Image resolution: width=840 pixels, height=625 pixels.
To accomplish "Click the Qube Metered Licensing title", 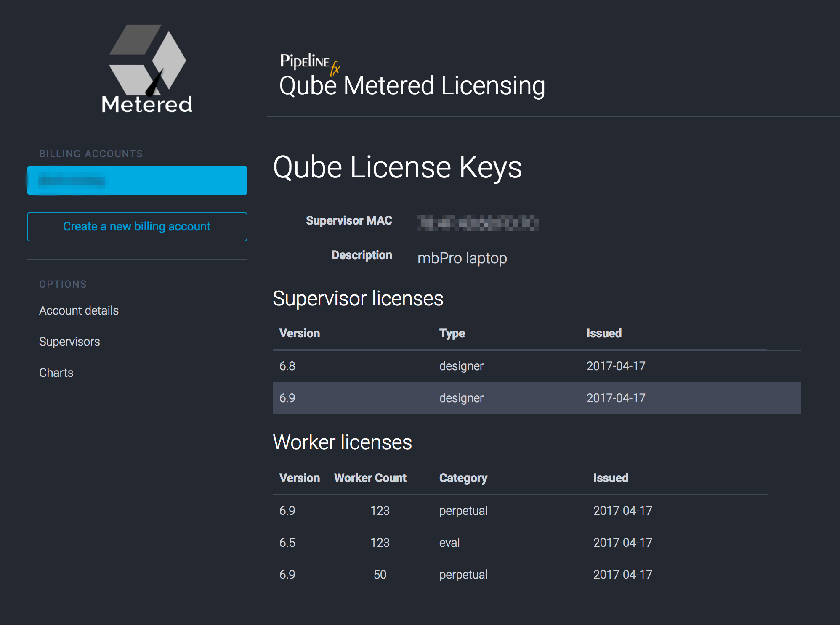I will [x=412, y=86].
